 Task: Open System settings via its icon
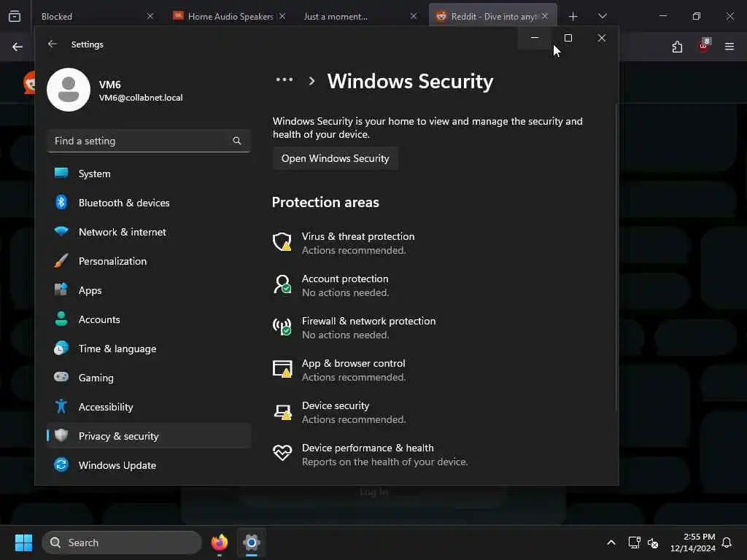pos(61,173)
